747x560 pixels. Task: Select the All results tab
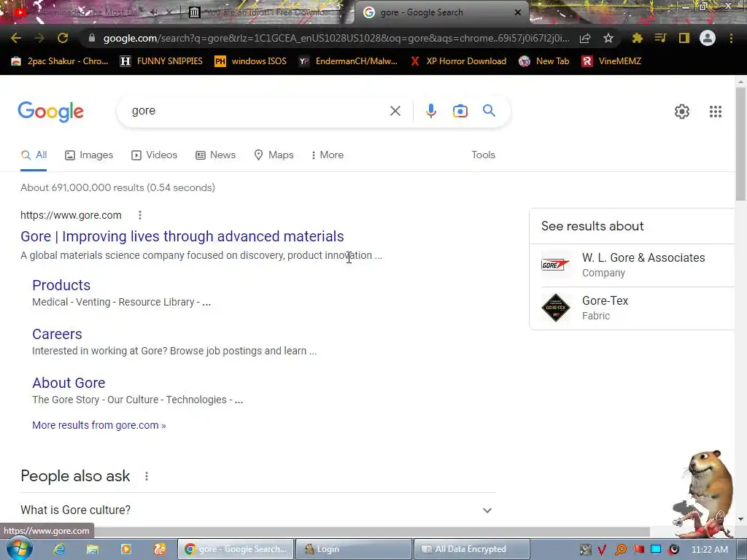[x=34, y=155]
